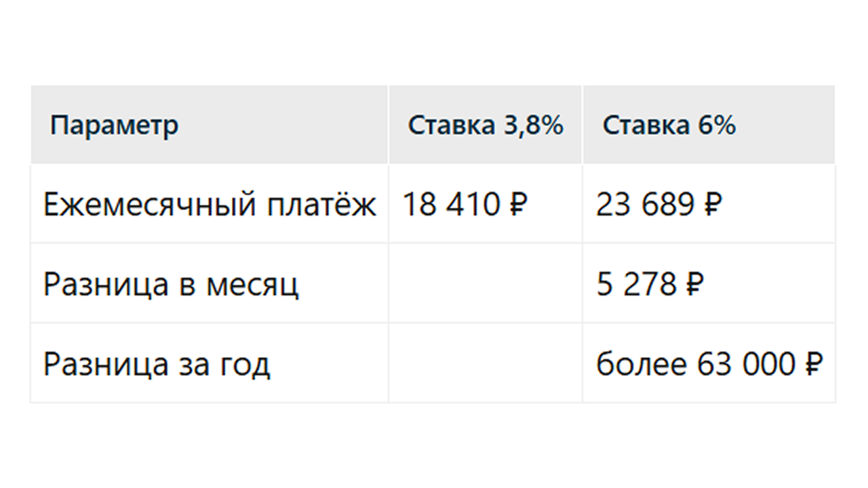
Task: Click empty 3,8% cell in Разница в месяц row
Action: 486,283
